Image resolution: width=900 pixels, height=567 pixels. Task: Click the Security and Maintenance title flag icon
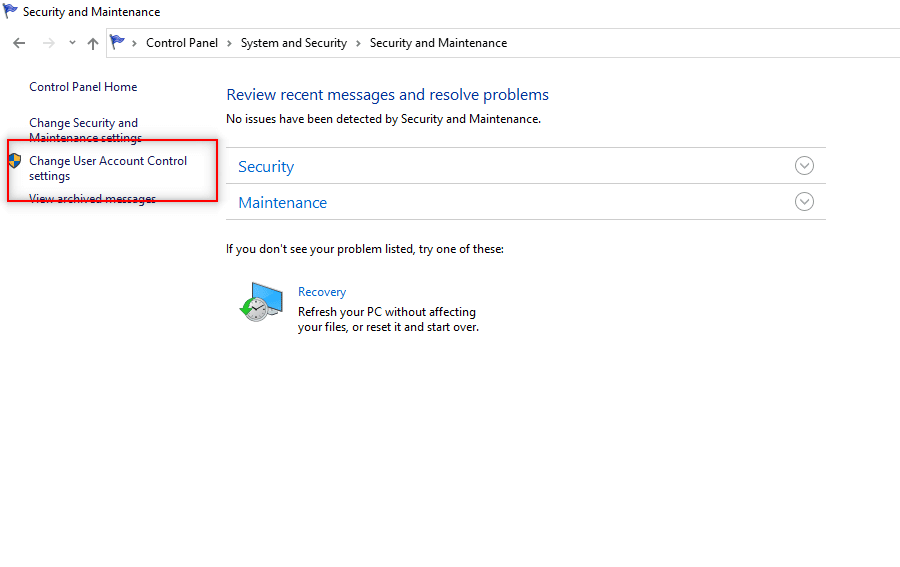click(10, 11)
